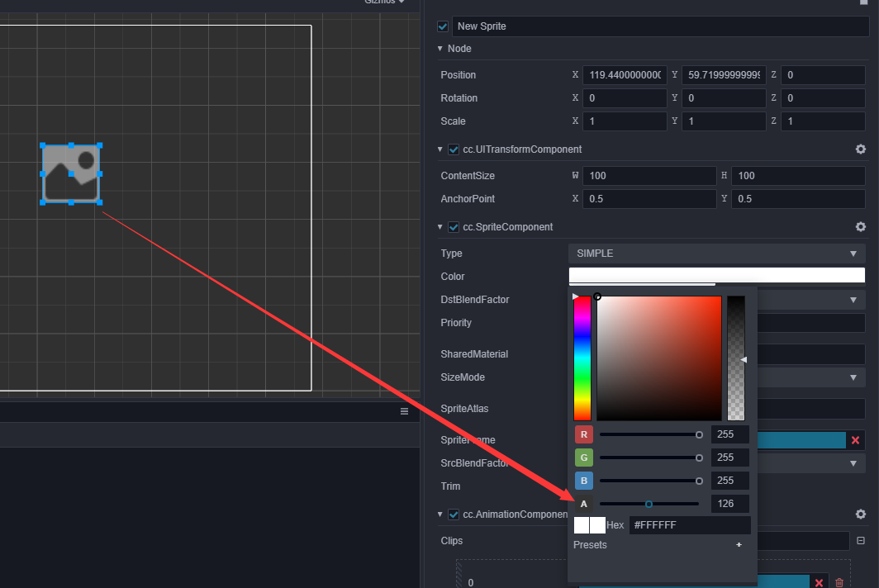Viewport: 879px width, 588px height.
Task: Edit AnchorPoint X field
Action: point(649,199)
